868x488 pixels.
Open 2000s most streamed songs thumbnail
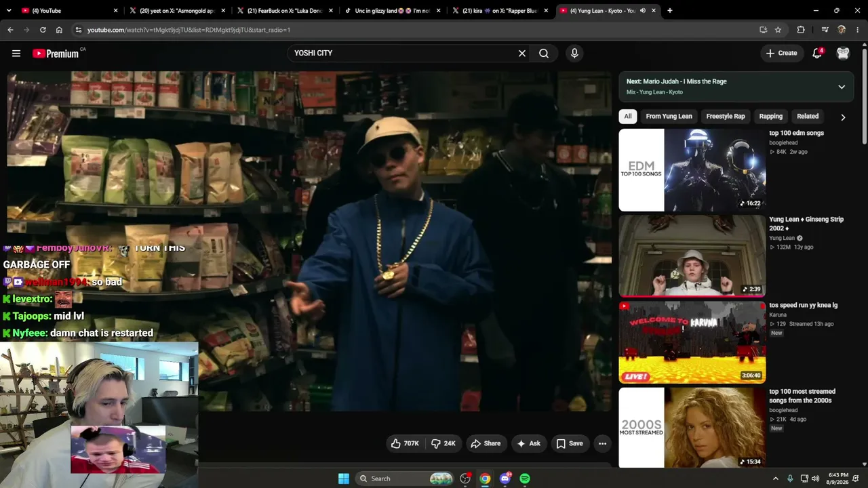coord(692,428)
